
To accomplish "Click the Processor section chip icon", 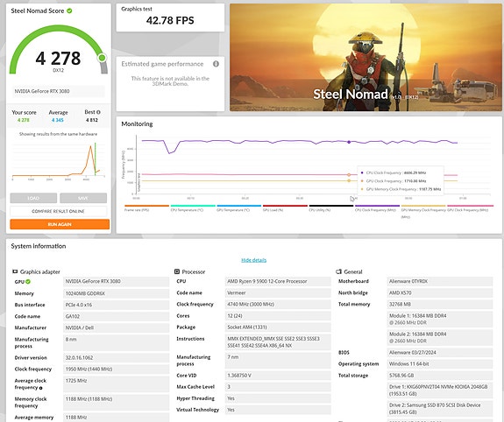I will (x=177, y=271).
